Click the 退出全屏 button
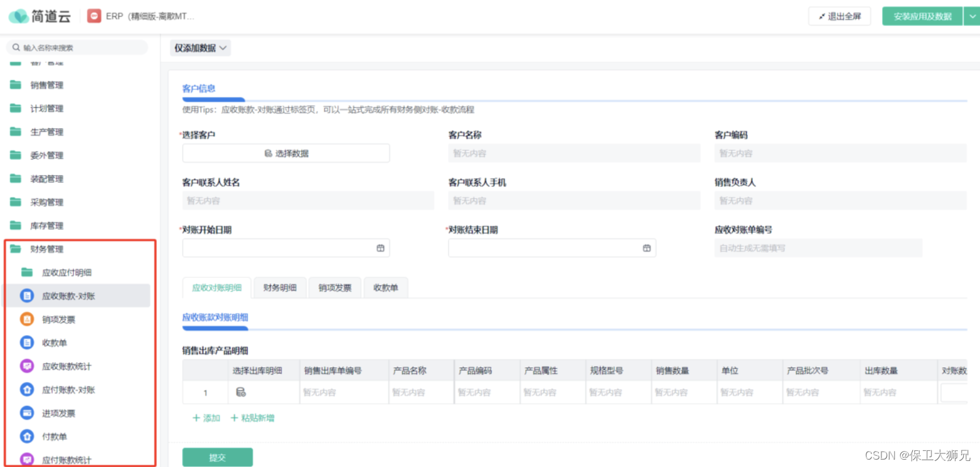 [840, 17]
